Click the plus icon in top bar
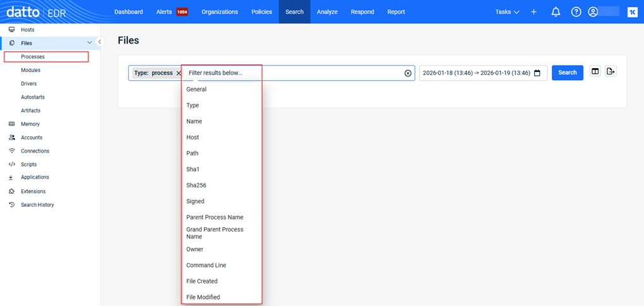Screen dimensions: 644x306 pyautogui.click(x=534, y=12)
